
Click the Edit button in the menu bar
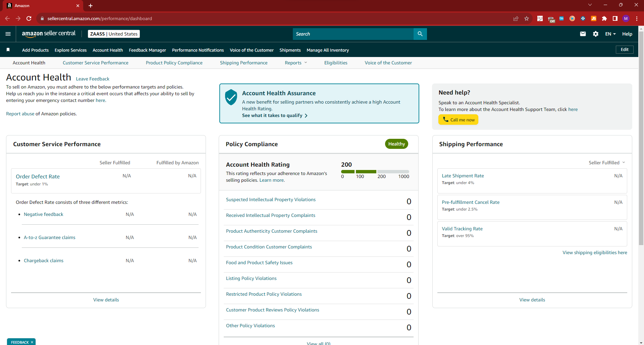[625, 50]
